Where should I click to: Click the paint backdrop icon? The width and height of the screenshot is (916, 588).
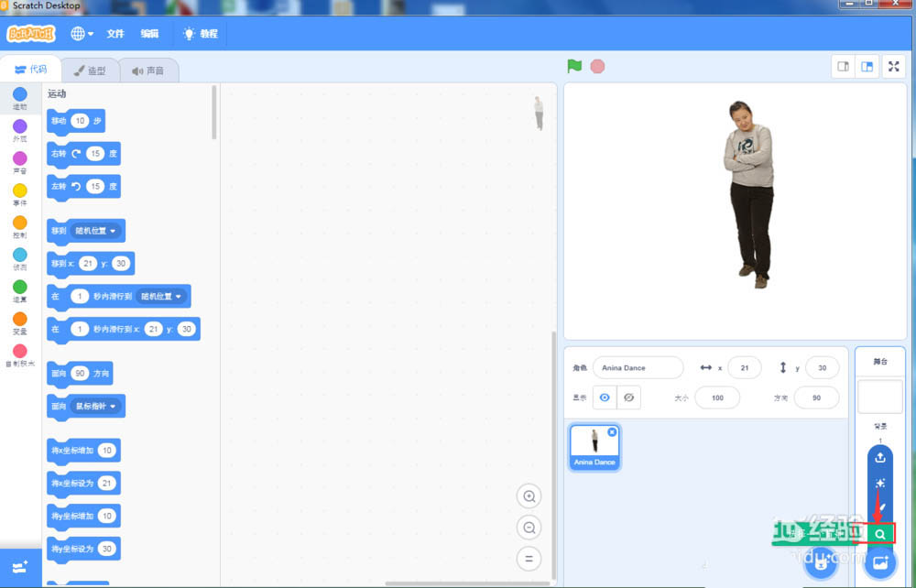(x=879, y=508)
